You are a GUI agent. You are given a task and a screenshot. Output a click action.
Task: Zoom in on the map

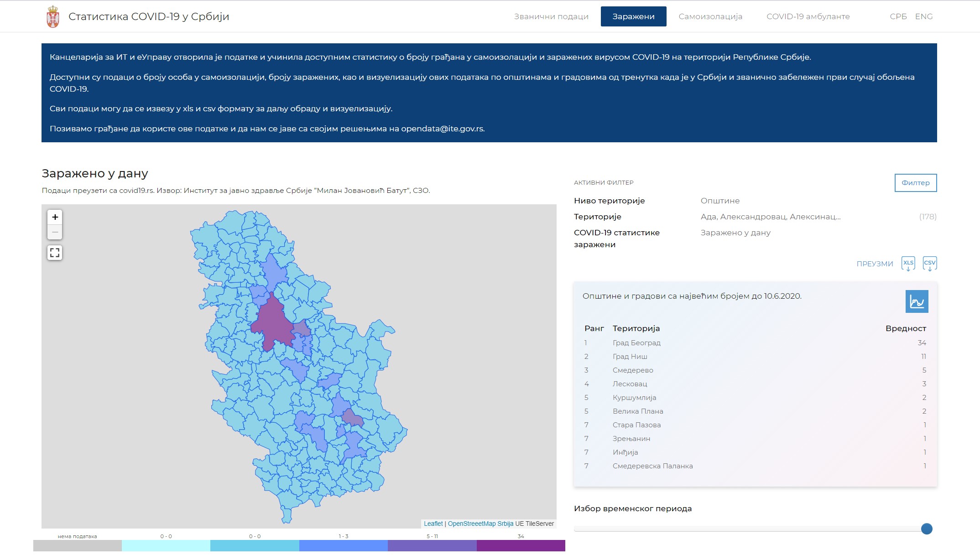pyautogui.click(x=55, y=217)
